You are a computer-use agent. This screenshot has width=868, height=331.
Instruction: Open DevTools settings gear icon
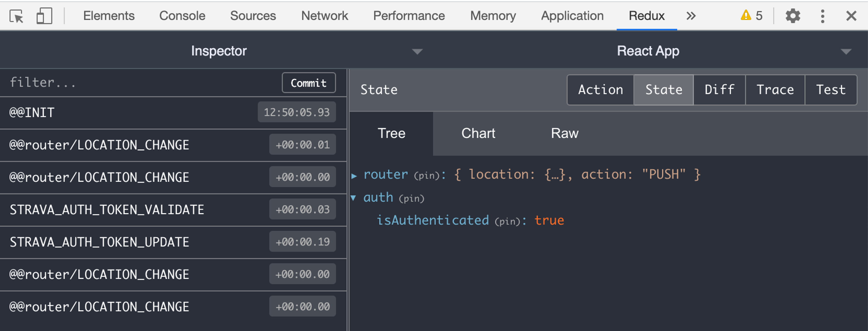[x=793, y=16]
